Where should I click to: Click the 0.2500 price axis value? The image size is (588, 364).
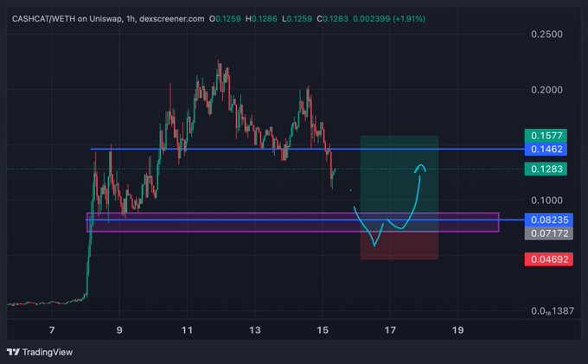click(x=546, y=34)
